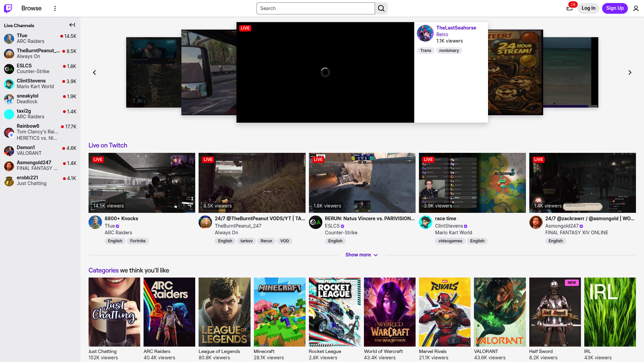The image size is (644, 362).
Task: Click the verified badge next to Asmongold247
Action: point(582,226)
